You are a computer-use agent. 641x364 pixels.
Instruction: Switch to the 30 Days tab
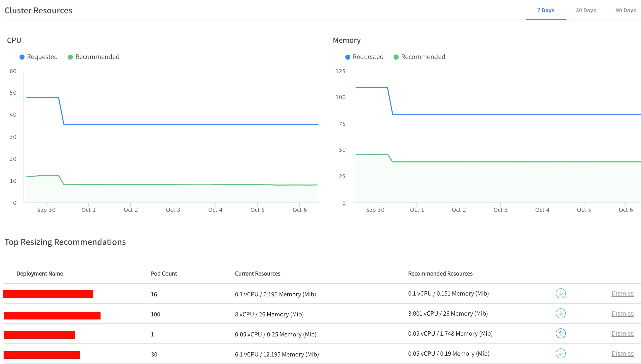(x=586, y=11)
